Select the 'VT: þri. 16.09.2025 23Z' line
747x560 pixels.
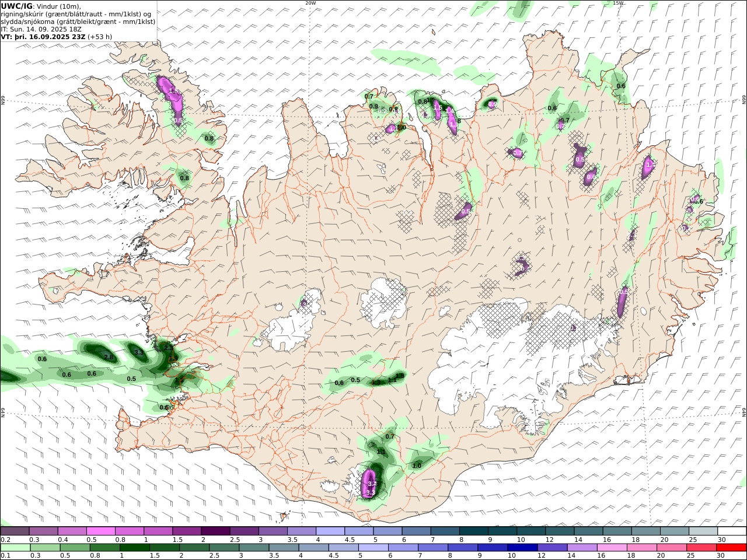[x=44, y=37]
